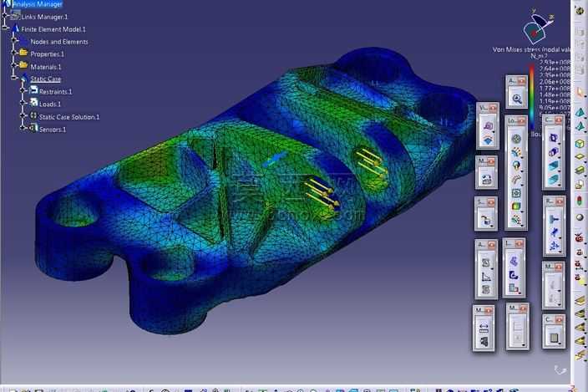
Task: Click the second connection icon in the C... toolbar
Action: tap(554, 152)
